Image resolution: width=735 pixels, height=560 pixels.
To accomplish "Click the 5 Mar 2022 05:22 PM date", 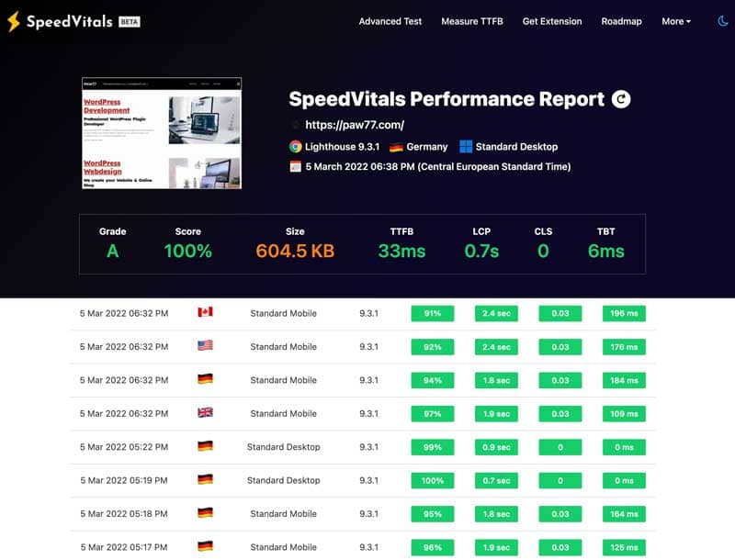I will pos(124,447).
